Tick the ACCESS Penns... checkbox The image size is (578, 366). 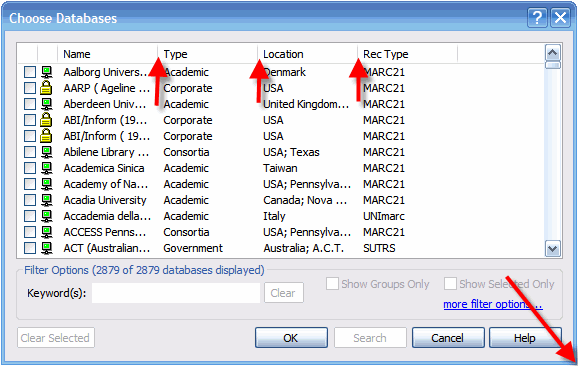coord(30,232)
